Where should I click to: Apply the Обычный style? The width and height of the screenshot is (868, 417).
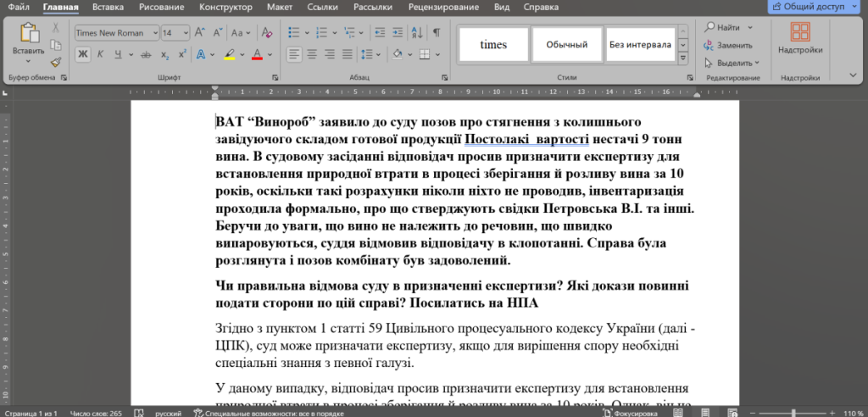coord(566,44)
